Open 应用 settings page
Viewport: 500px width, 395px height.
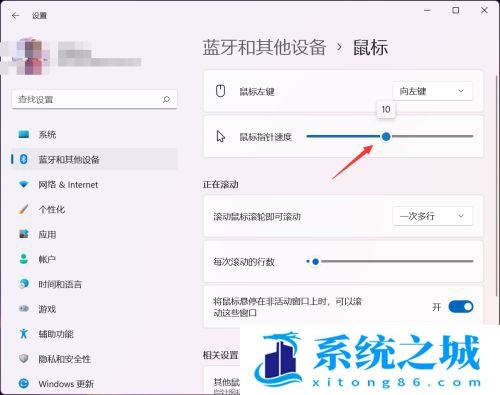tap(94, 234)
